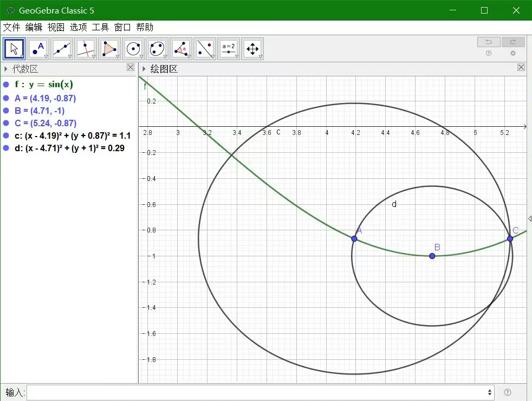Select algebra entry B = (4.71, -1)

tap(40, 111)
